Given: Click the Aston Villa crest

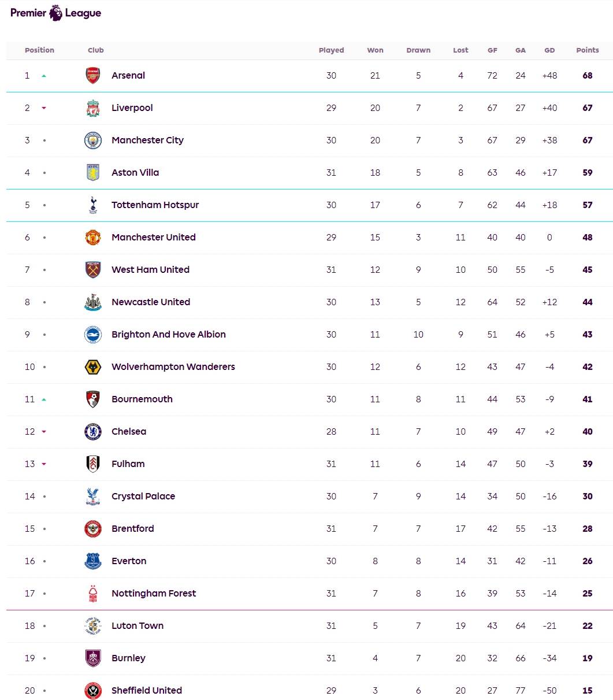Looking at the screenshot, I should [x=93, y=173].
